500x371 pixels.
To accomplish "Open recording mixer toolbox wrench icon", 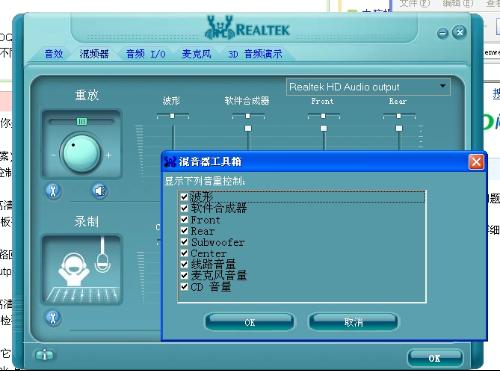I will pos(53,318).
